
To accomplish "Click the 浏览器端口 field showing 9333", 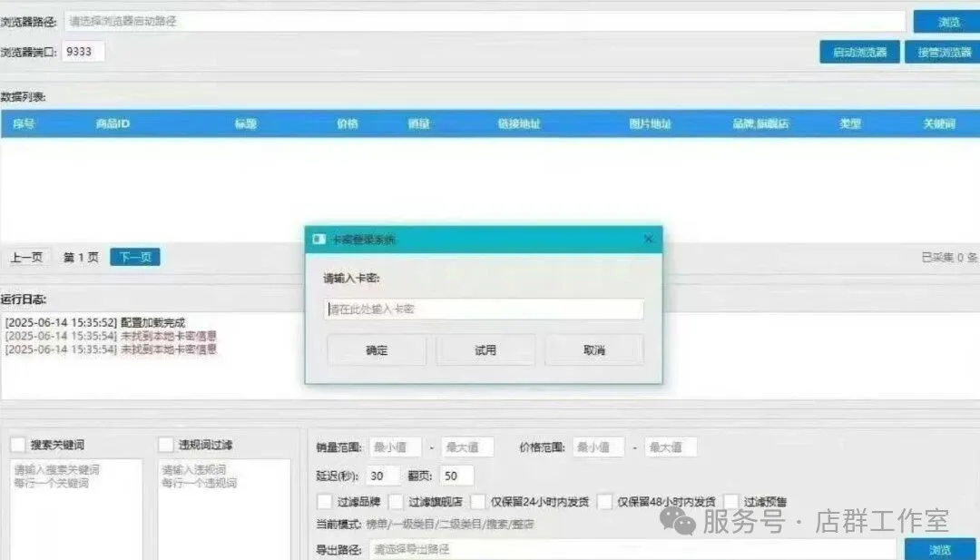I will [84, 52].
